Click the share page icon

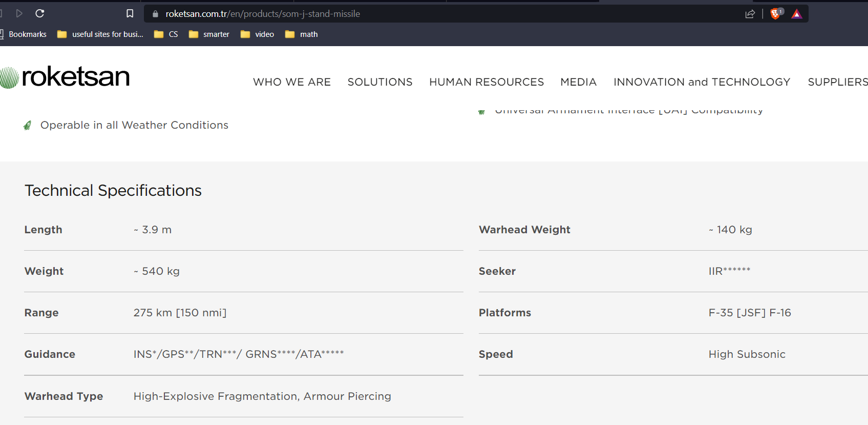750,14
